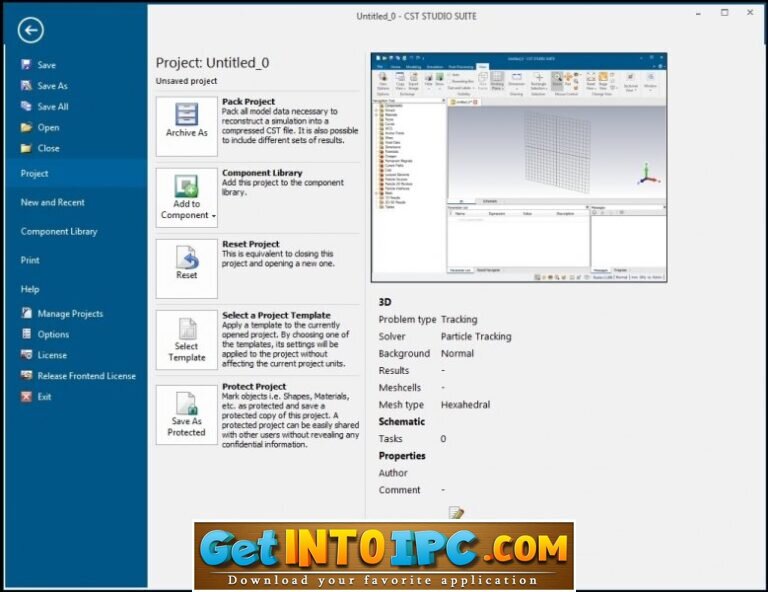
Task: Click the project preview thumbnail
Action: coord(519,167)
